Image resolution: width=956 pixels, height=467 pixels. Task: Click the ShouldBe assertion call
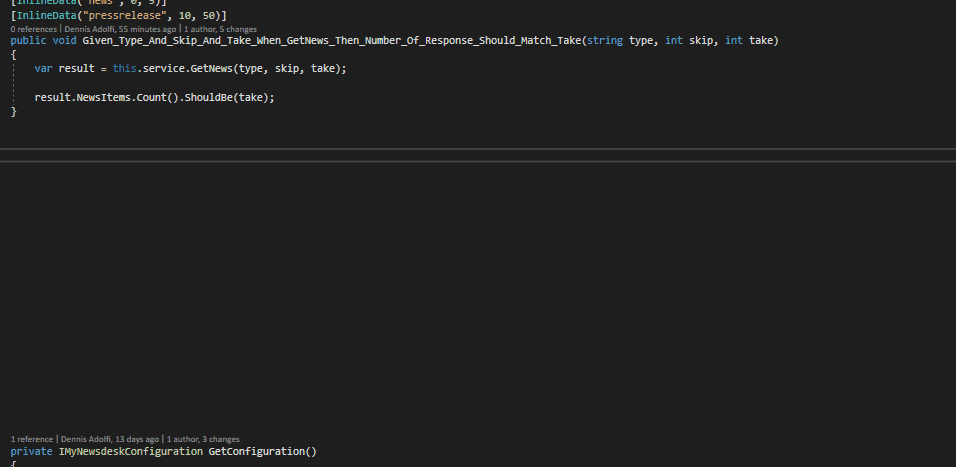[209, 98]
